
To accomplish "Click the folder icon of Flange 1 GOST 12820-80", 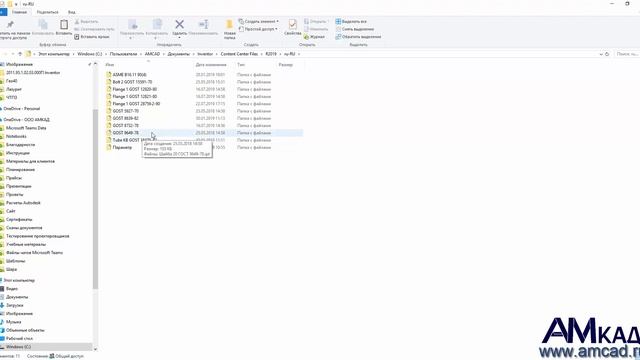I will click(109, 89).
